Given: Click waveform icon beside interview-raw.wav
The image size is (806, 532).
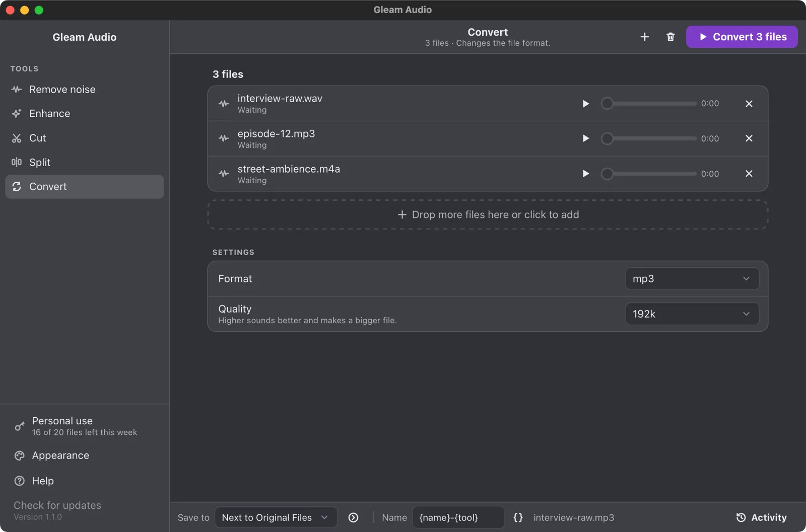Looking at the screenshot, I should [x=224, y=104].
